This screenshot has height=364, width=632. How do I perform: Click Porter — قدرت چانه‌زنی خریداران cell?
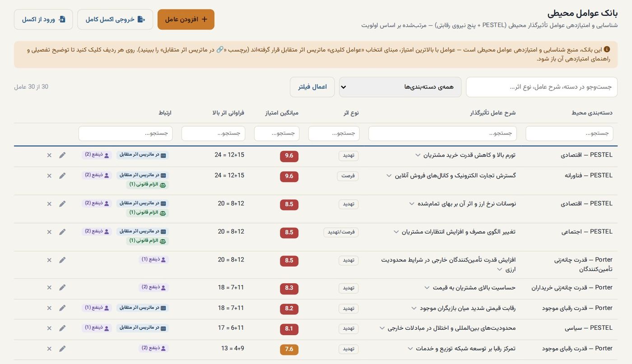(x=572, y=287)
